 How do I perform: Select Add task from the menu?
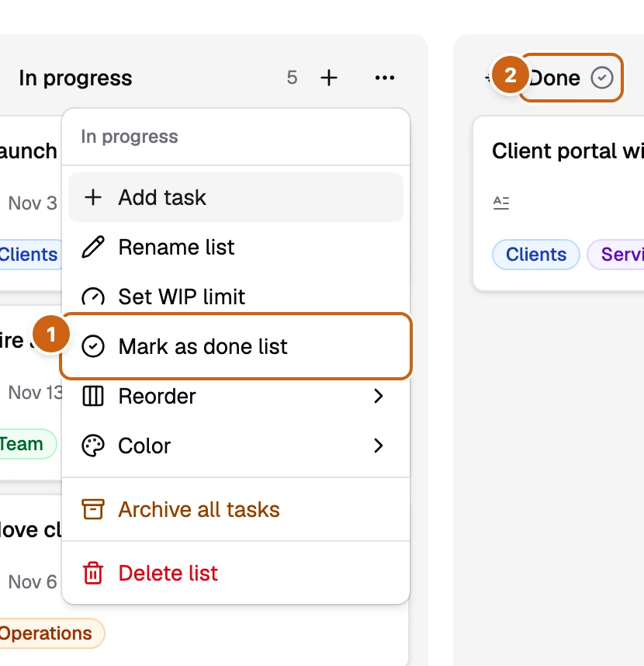[x=236, y=197]
